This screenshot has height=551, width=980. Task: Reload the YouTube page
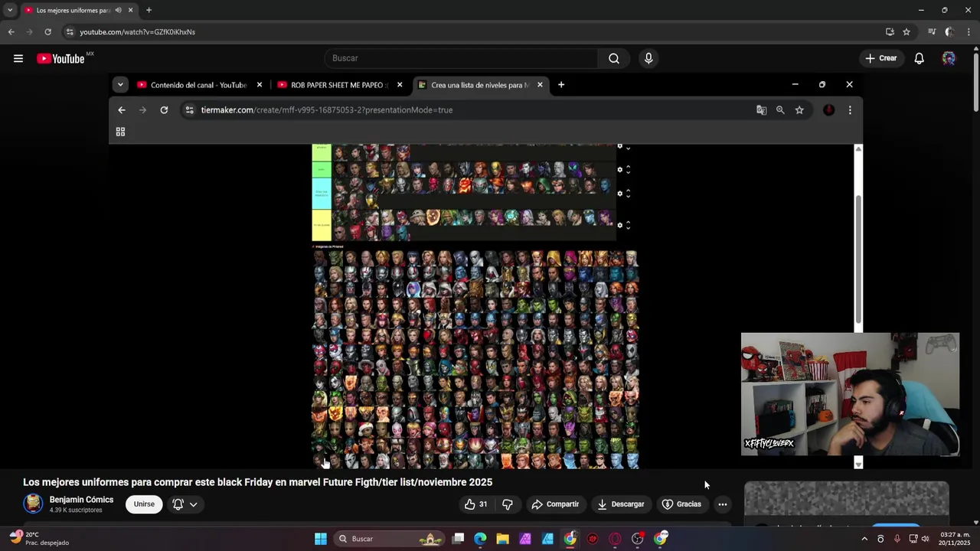click(x=47, y=32)
